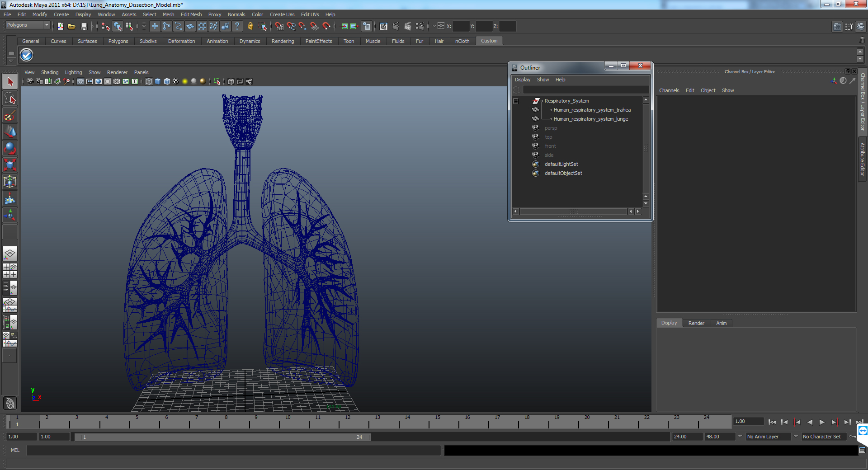This screenshot has width=868, height=470.
Task: Choose the Paint Selection tool
Action: click(x=10, y=115)
